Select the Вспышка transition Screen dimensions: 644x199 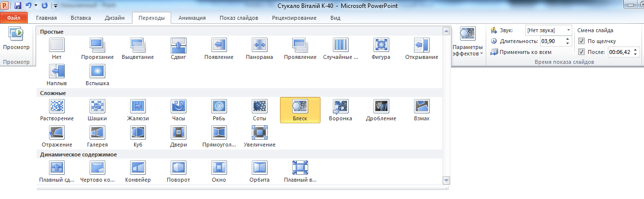pos(97,75)
